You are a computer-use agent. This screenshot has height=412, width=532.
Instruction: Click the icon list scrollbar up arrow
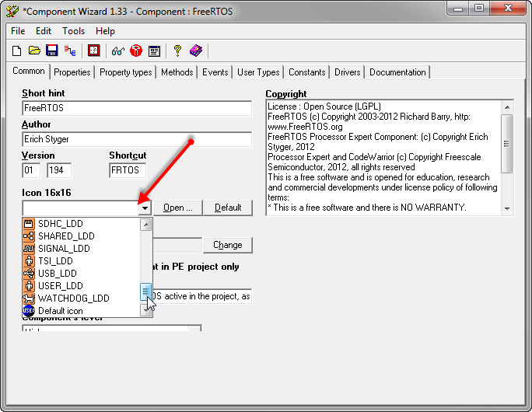coord(145,225)
